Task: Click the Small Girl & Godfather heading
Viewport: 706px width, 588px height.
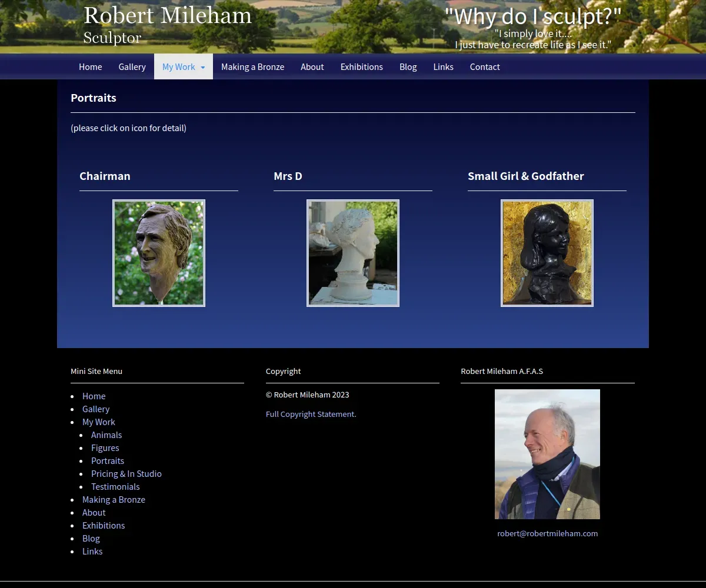Action: point(526,176)
